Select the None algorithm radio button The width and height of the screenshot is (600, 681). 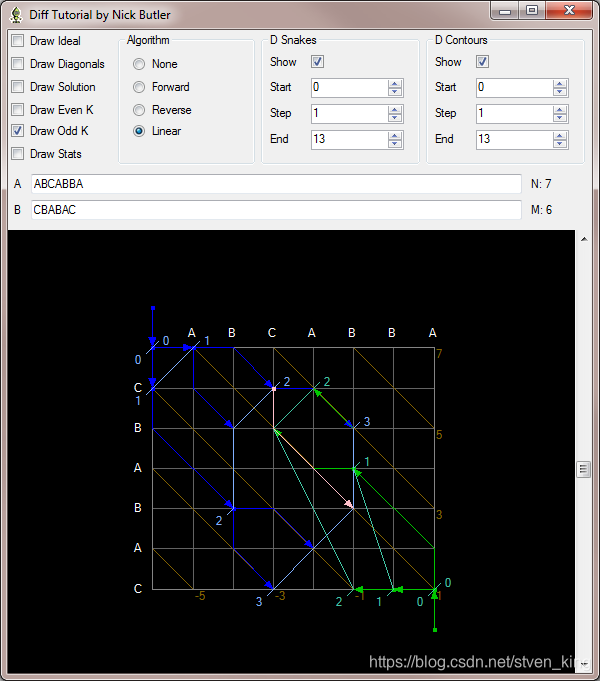[139, 64]
